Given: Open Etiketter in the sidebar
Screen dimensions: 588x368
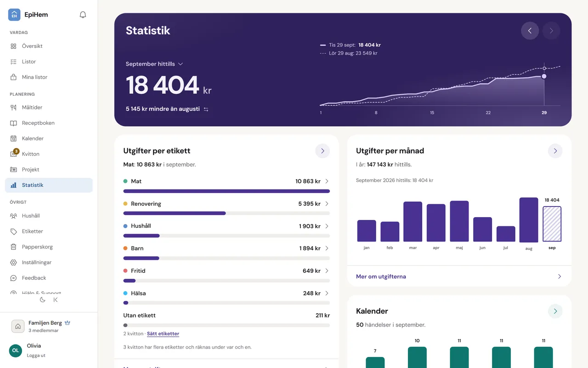Looking at the screenshot, I should (x=49, y=231).
